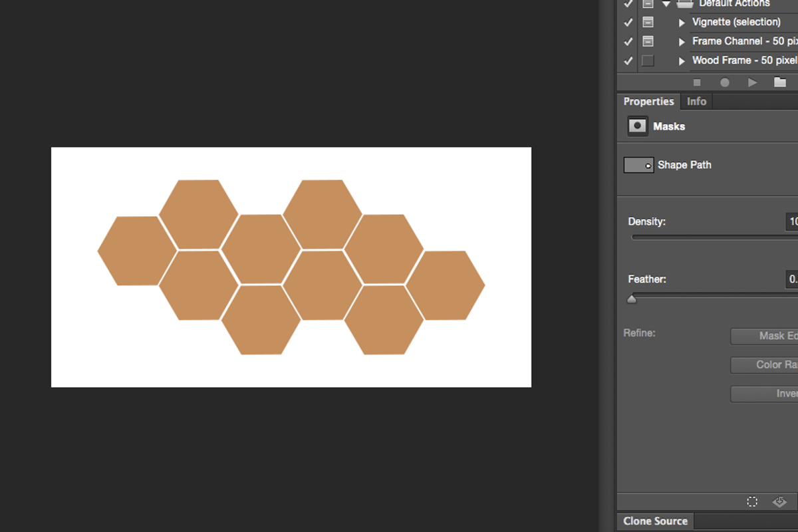This screenshot has height=532, width=798.
Task: Expand the Vignette (selection) action
Action: click(x=682, y=23)
